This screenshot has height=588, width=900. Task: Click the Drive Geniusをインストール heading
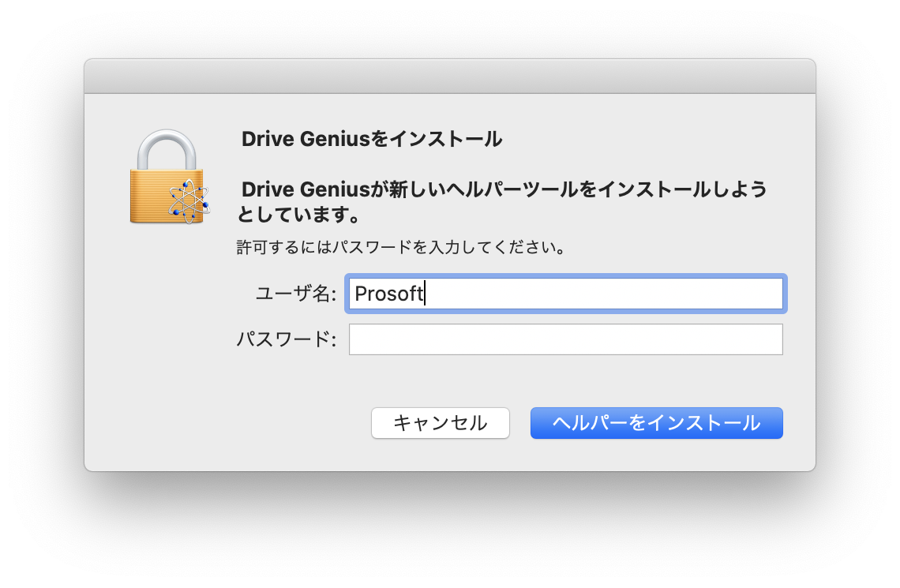[371, 139]
